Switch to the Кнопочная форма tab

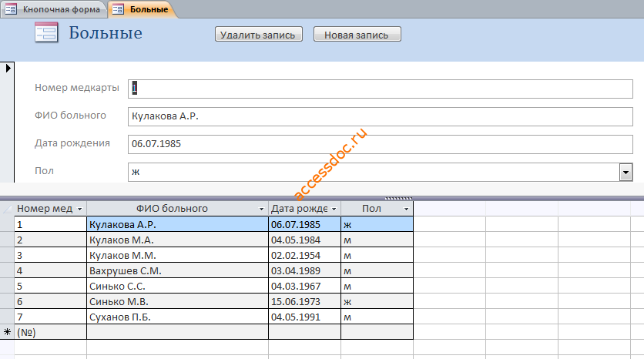(53, 9)
